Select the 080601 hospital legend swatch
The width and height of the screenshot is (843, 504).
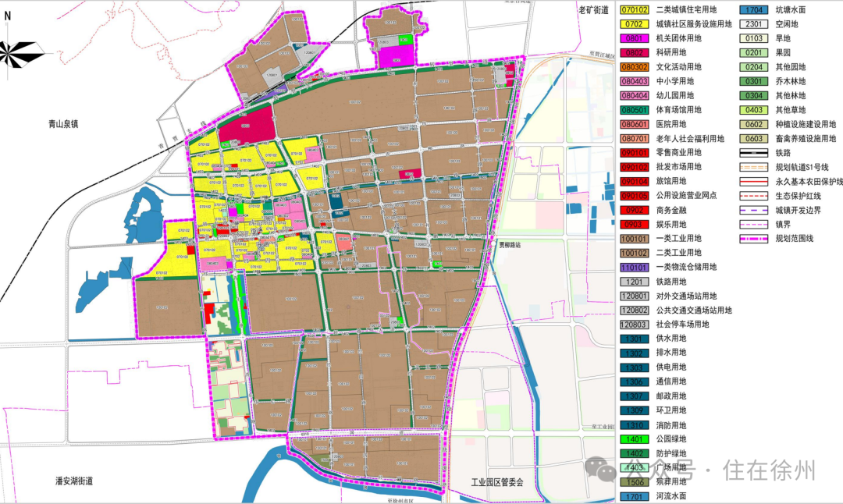(x=635, y=124)
